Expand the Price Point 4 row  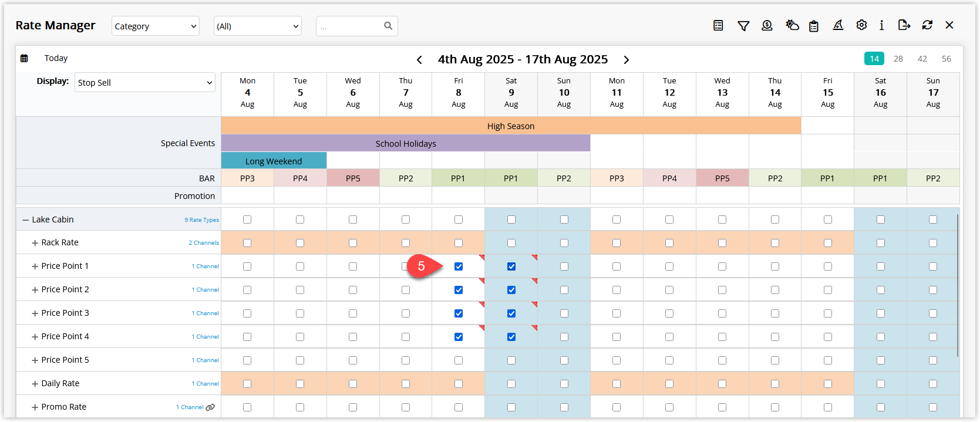[35, 337]
